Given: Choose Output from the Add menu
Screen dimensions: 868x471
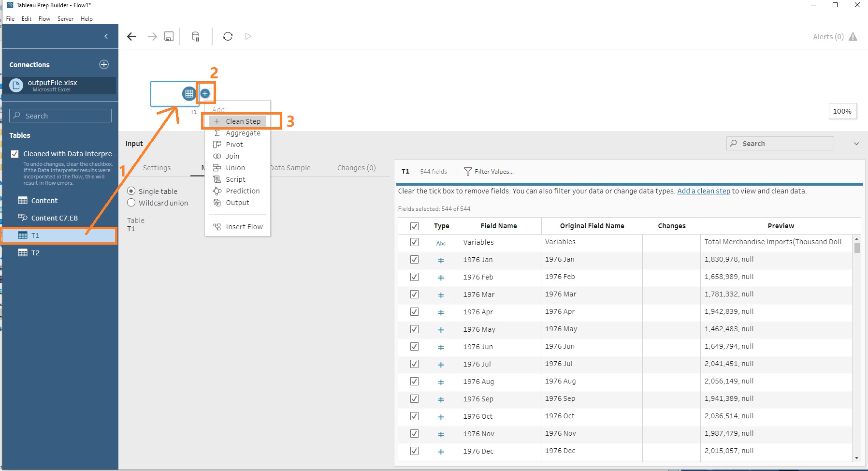Looking at the screenshot, I should [237, 203].
